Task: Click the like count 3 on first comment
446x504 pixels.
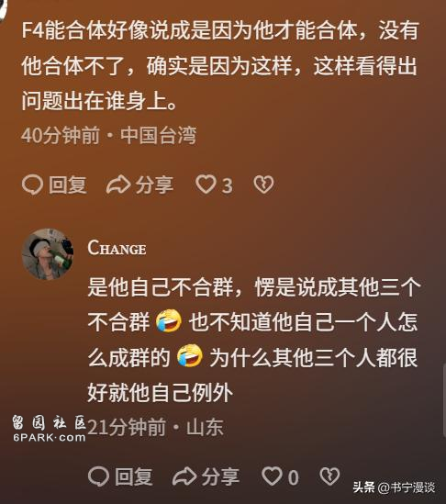Action: 228,186
